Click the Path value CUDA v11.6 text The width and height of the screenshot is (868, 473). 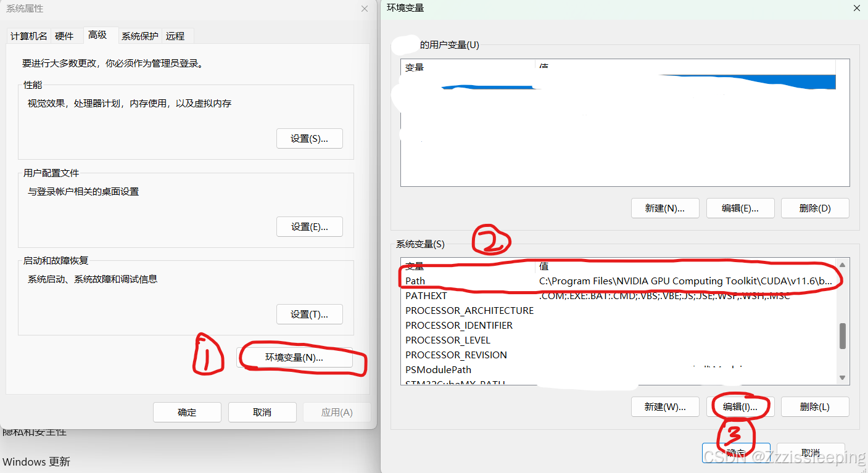[685, 281]
